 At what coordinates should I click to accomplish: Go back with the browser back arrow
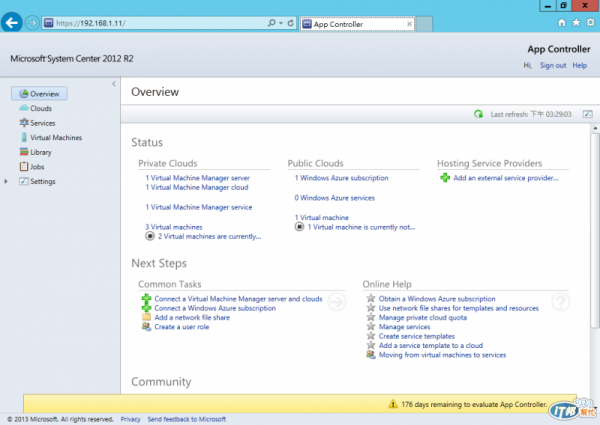pyautogui.click(x=11, y=23)
